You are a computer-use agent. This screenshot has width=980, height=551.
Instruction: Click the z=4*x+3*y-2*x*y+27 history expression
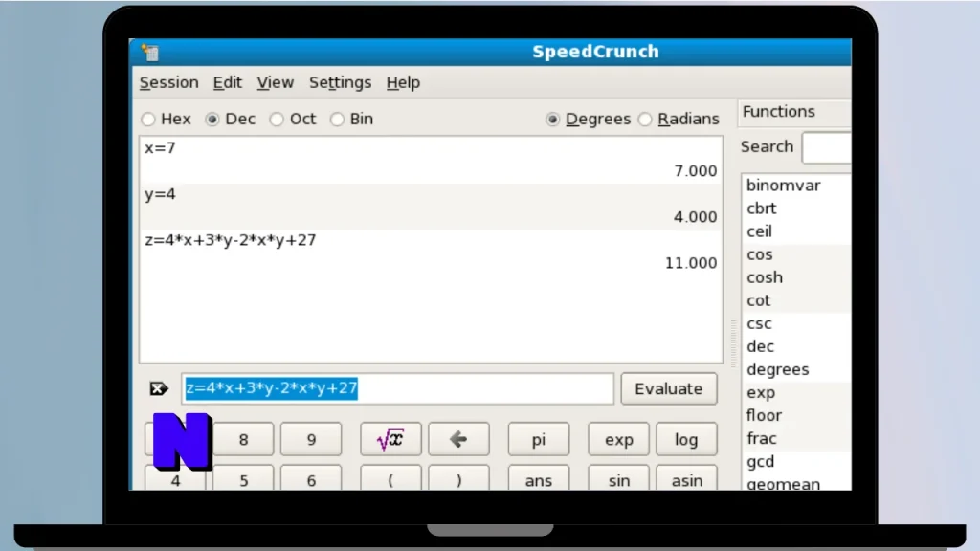coord(230,240)
